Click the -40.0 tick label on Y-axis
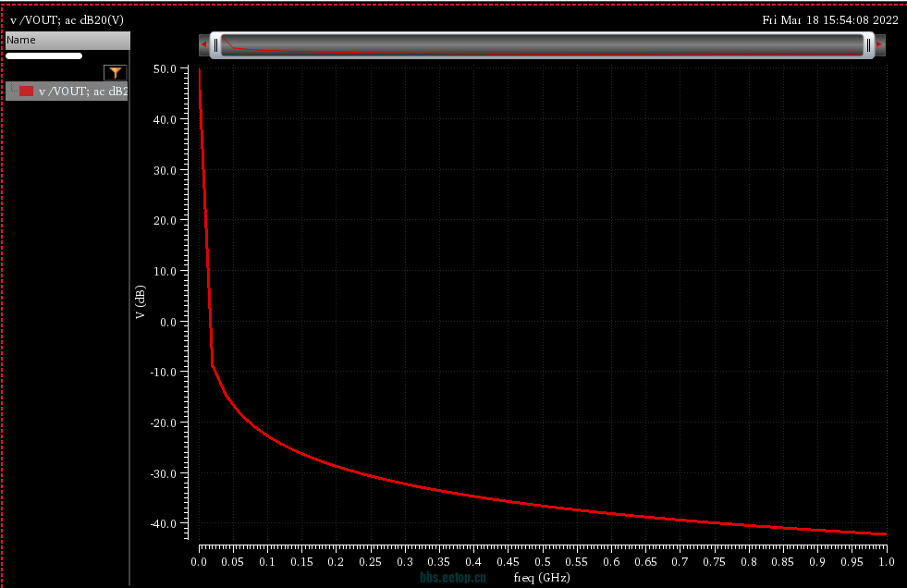 163,523
